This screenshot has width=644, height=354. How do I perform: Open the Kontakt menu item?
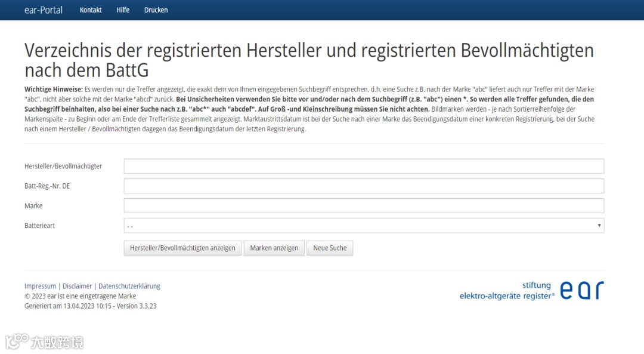click(x=91, y=10)
